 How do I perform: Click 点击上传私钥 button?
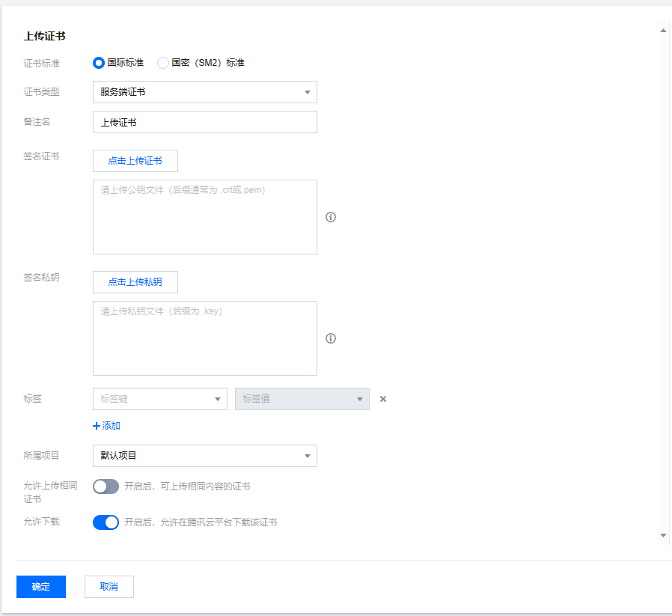pos(135,282)
